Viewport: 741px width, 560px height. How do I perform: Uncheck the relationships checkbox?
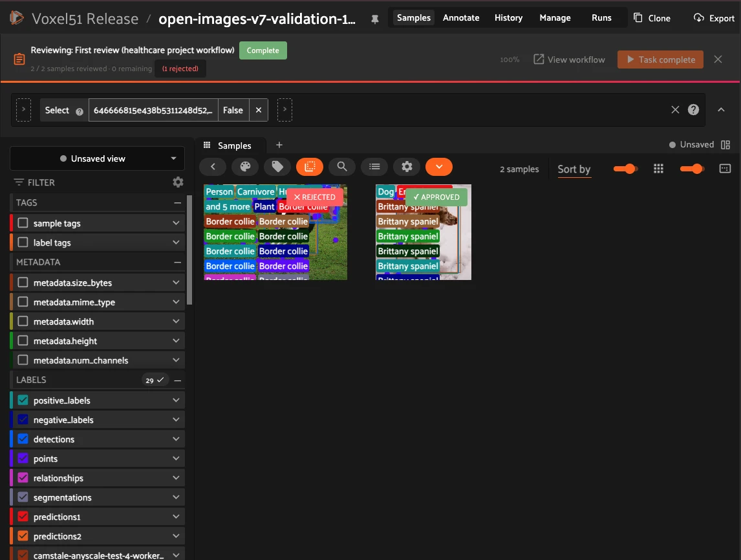click(23, 478)
